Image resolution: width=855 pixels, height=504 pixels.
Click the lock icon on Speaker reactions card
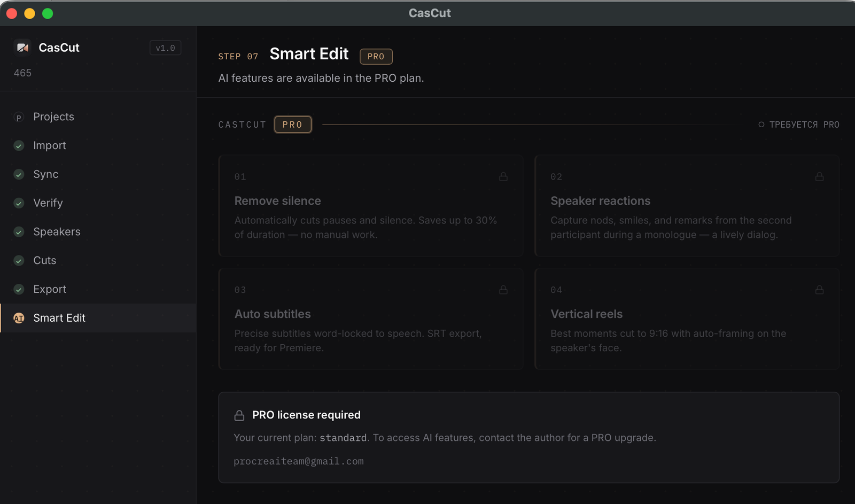[819, 176]
